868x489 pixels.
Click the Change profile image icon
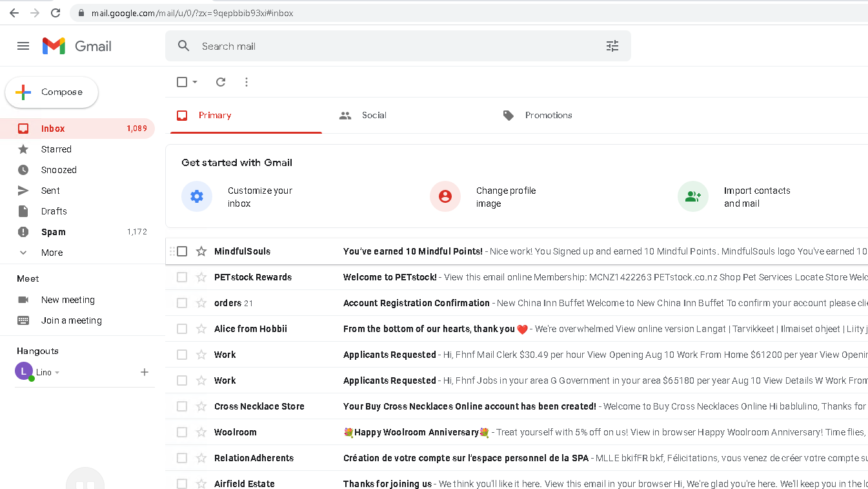pos(445,196)
